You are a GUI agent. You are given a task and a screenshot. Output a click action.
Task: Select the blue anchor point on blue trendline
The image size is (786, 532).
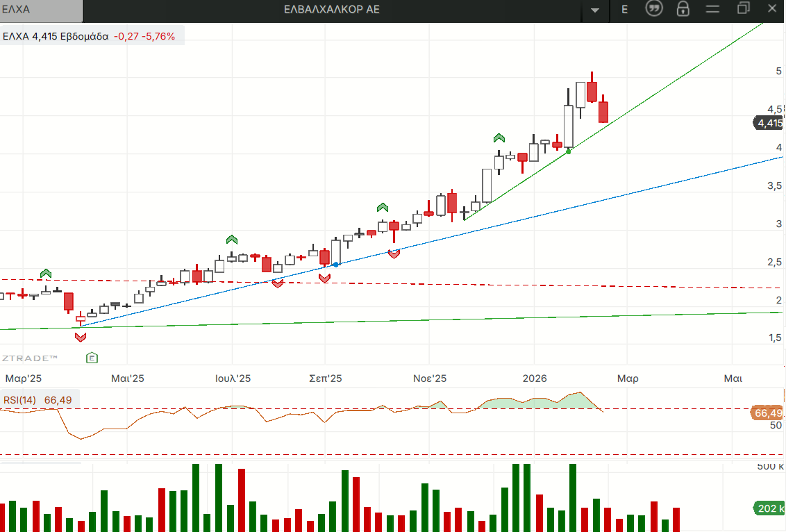(336, 265)
